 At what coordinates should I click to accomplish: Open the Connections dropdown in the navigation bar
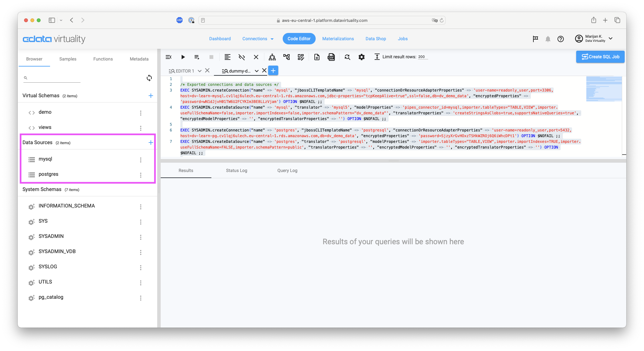[258, 39]
